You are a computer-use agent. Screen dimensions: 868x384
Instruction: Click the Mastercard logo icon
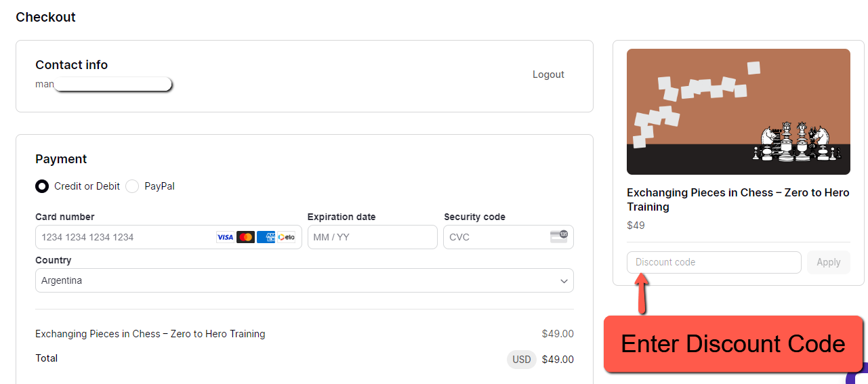tap(246, 237)
